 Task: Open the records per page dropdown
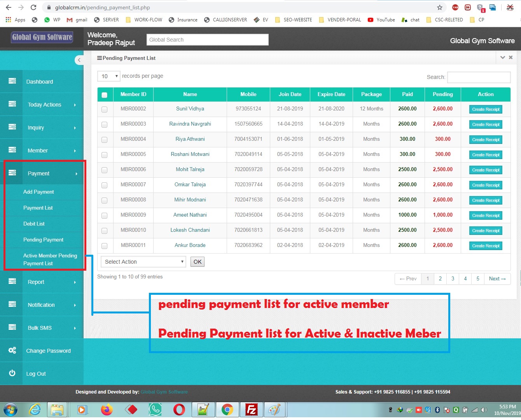[x=108, y=76]
